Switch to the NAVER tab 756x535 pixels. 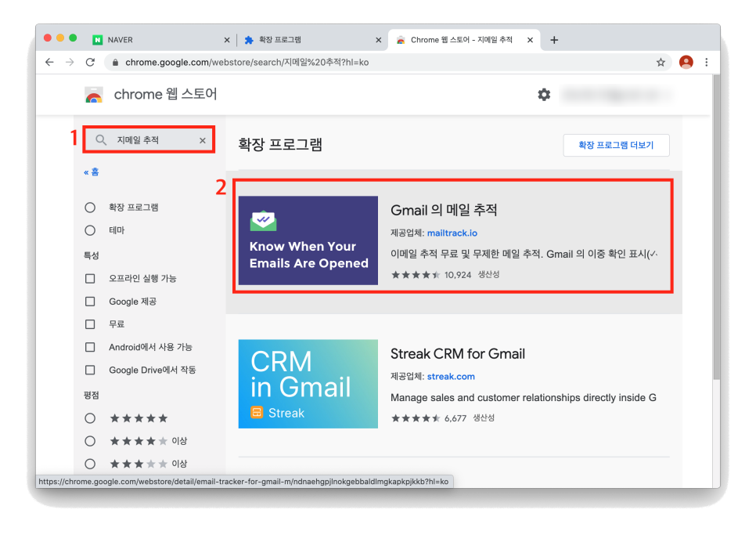tap(159, 40)
